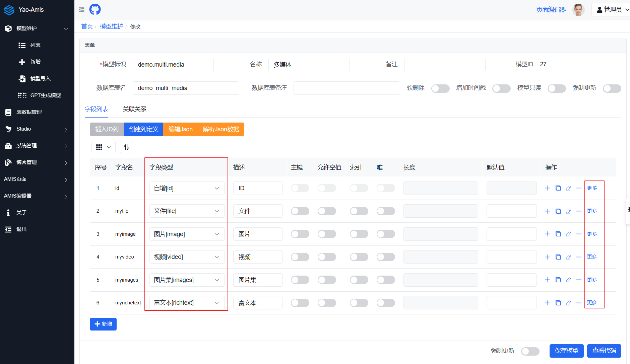Screen dimensions: 630x364
Task: Switch to the 关联关系 tab
Action: [134, 109]
